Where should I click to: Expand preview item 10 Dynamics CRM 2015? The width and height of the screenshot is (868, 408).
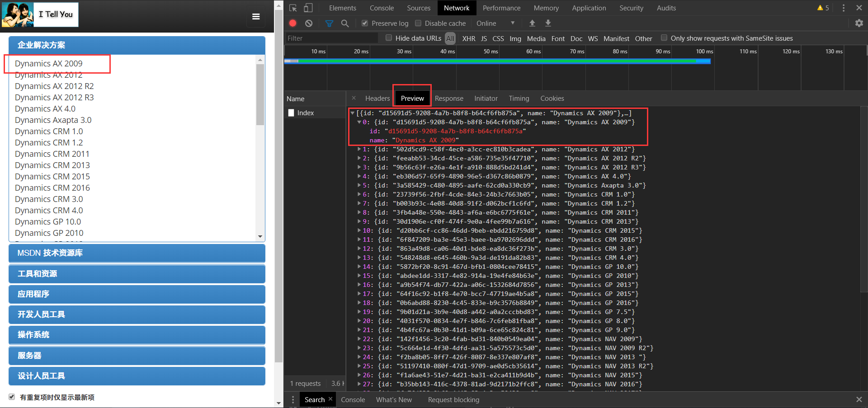click(359, 231)
